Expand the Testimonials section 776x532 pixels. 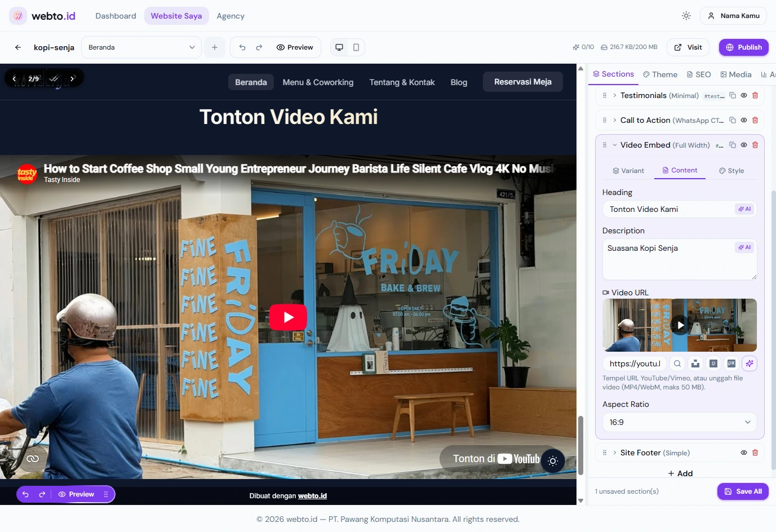point(615,95)
